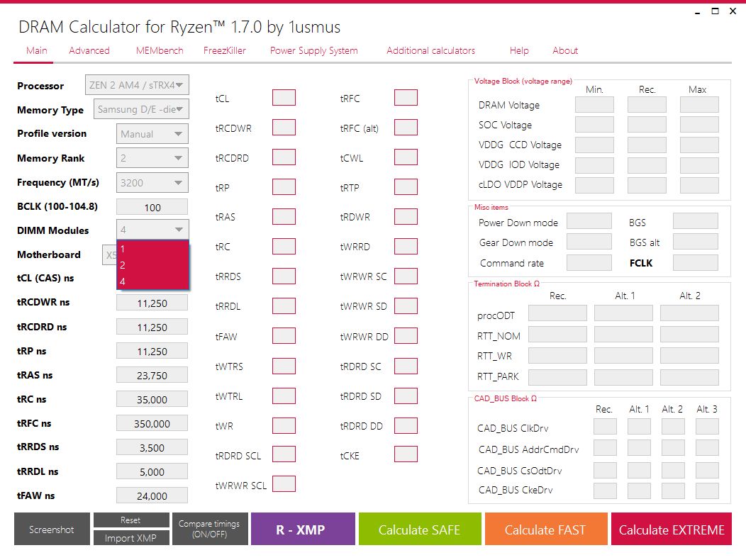Click the tRDRD DD timing box
The width and height of the screenshot is (746, 560).
tap(406, 425)
